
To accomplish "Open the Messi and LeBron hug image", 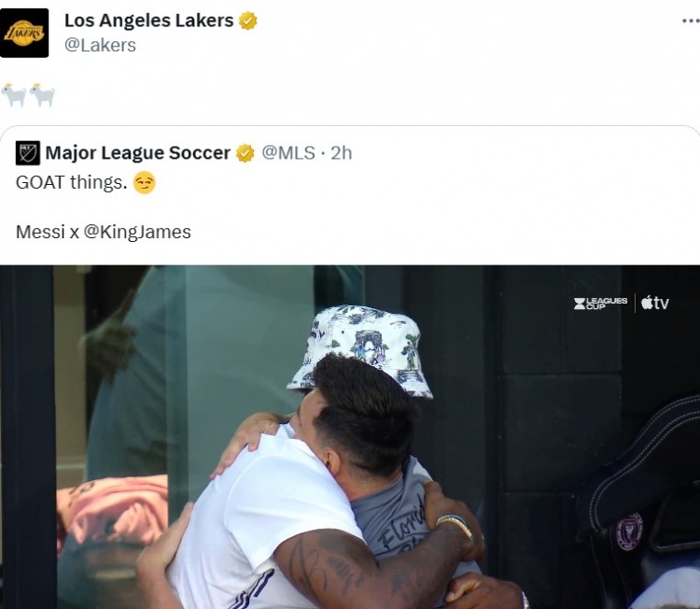I will tap(350, 437).
